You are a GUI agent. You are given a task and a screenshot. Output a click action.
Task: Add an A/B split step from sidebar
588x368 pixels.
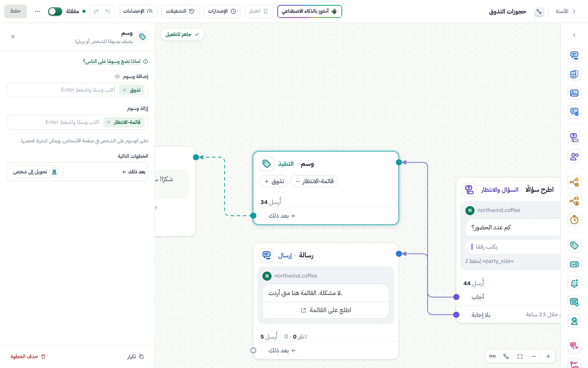pos(574,201)
